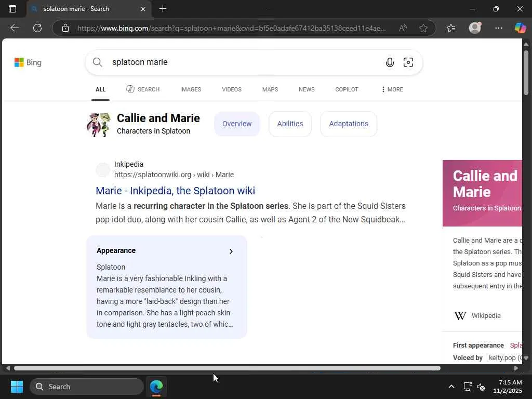Click the Voiced by label

click(x=468, y=357)
